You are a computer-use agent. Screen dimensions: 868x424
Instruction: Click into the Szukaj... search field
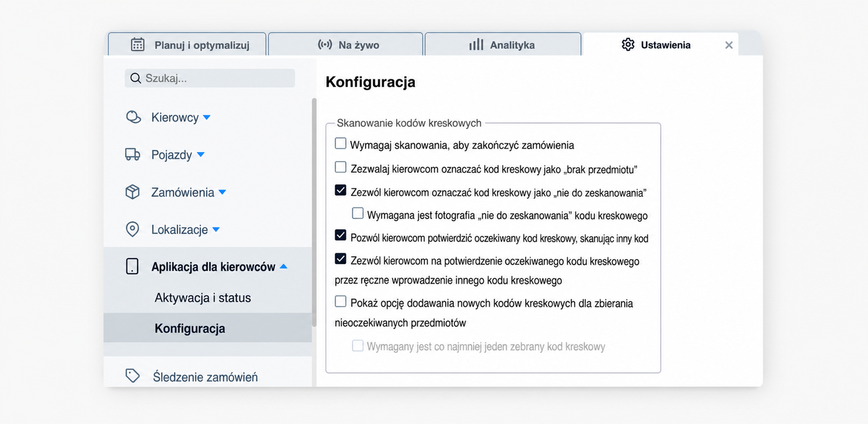210,78
